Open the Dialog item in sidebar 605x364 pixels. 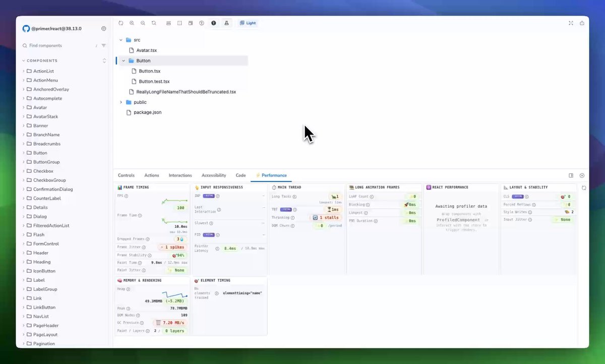(40, 216)
